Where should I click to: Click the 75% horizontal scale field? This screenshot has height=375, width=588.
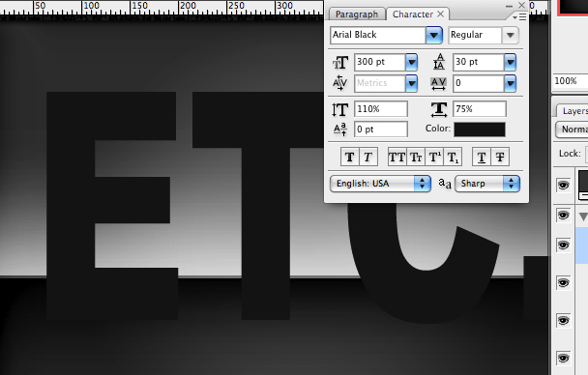pos(480,109)
